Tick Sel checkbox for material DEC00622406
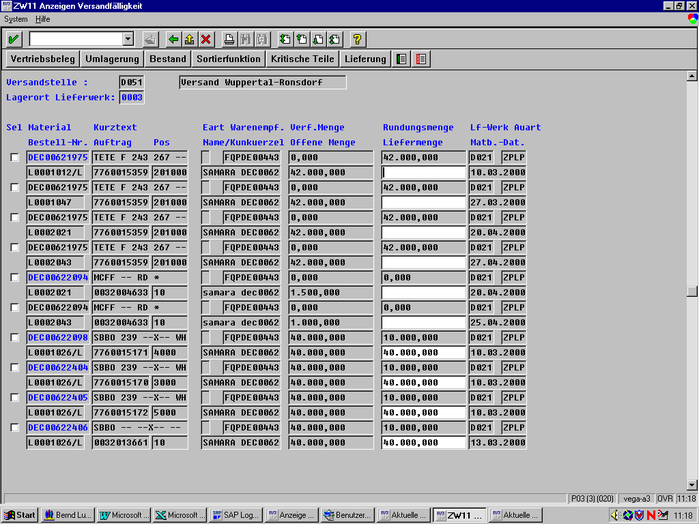The height and width of the screenshot is (524, 699). [15, 428]
